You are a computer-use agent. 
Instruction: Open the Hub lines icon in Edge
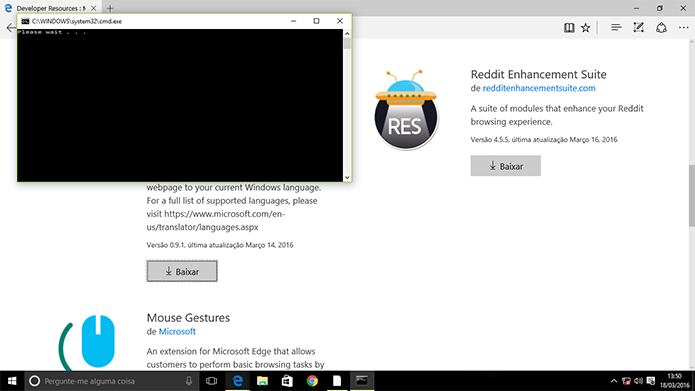[x=616, y=28]
